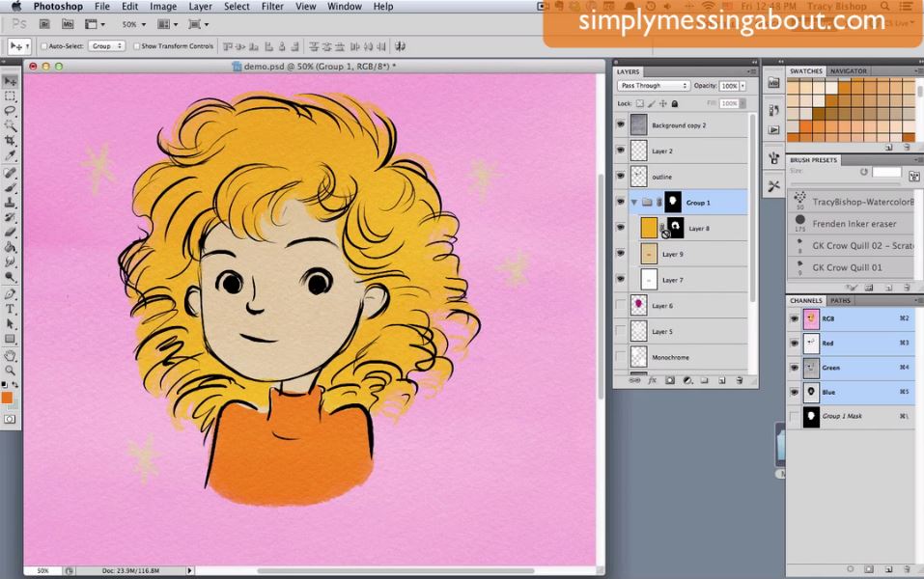The image size is (924, 579).
Task: Activate the Lasso tool
Action: [x=12, y=112]
